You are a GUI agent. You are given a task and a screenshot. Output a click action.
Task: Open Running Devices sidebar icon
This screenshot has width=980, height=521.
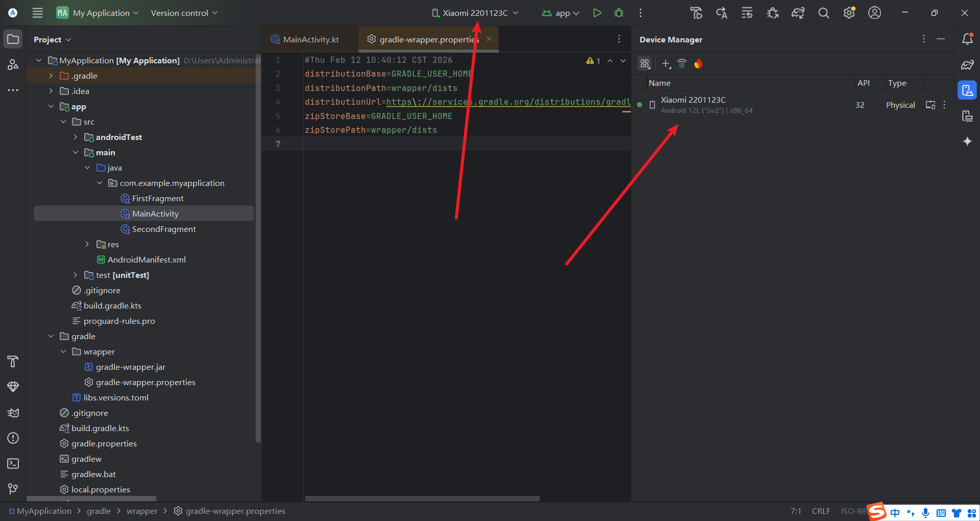pyautogui.click(x=967, y=116)
